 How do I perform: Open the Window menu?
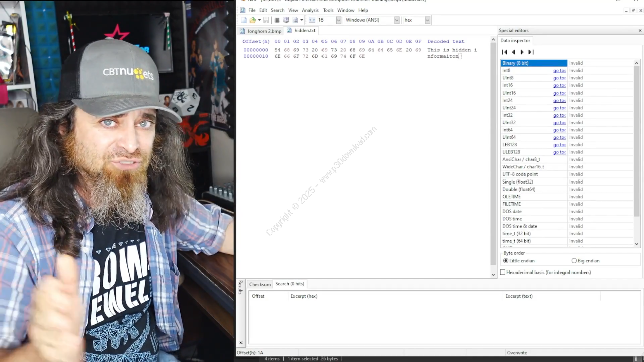pos(346,10)
